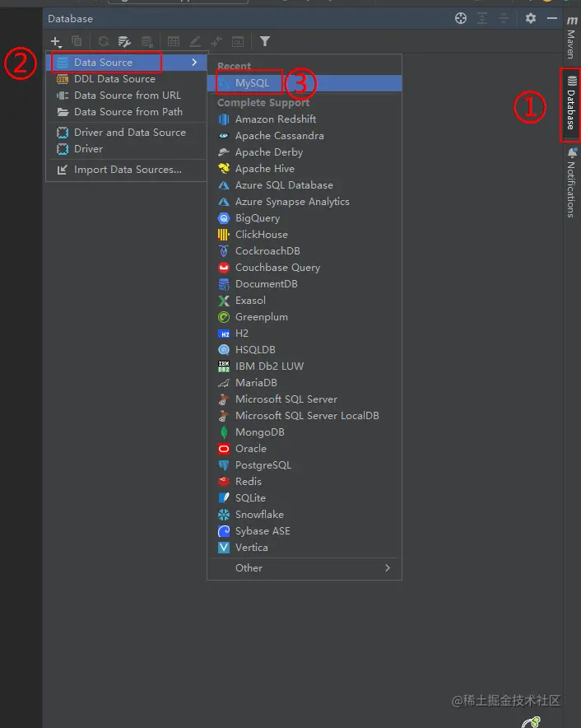Select SQLite data source
The height and width of the screenshot is (728, 581).
click(x=304, y=498)
